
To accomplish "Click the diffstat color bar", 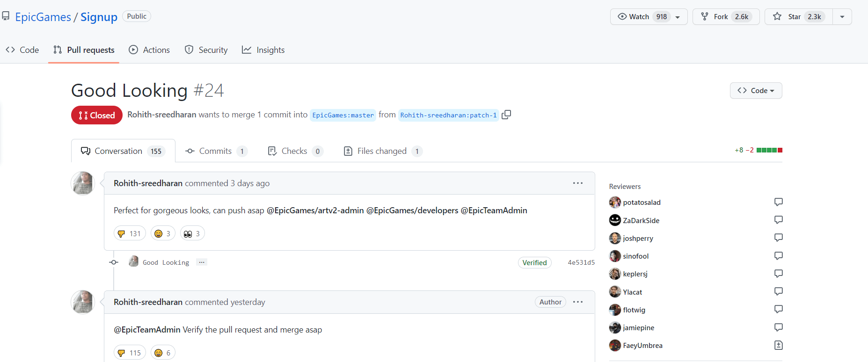I will 769,150.
